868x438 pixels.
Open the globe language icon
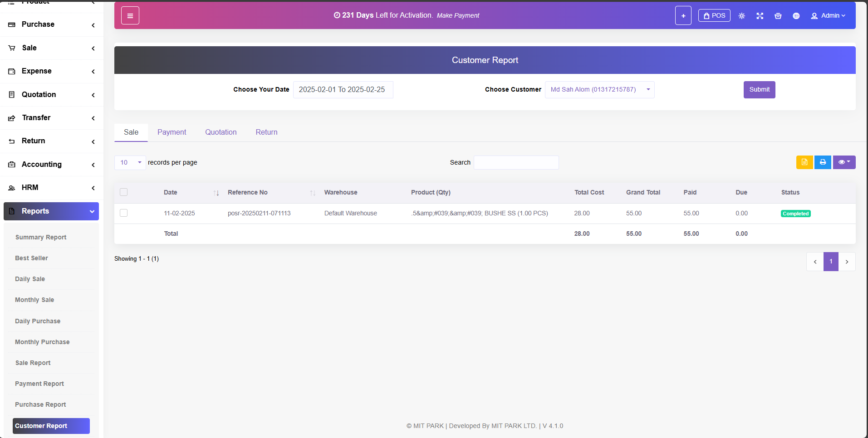(x=796, y=16)
